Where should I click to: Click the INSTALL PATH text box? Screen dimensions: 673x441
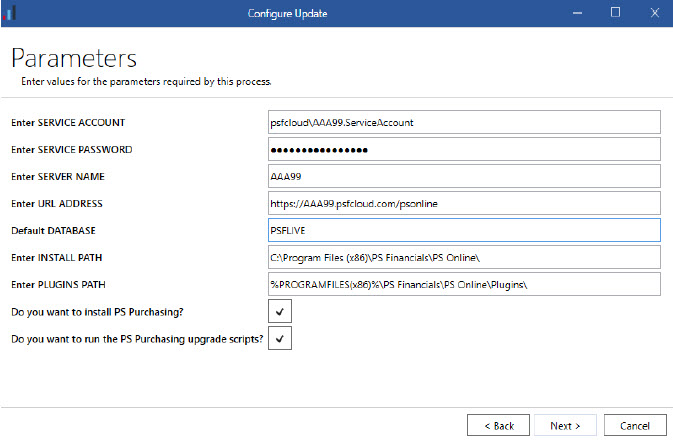(464, 257)
